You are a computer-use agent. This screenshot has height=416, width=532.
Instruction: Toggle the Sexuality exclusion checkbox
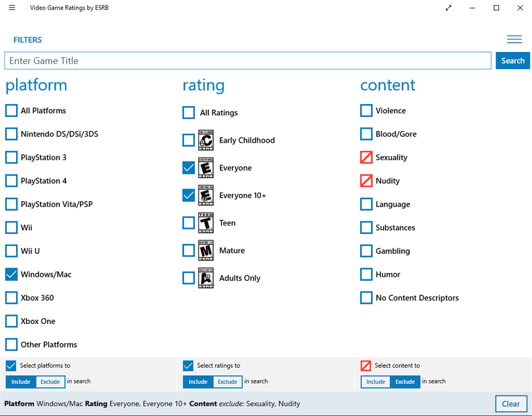click(366, 157)
